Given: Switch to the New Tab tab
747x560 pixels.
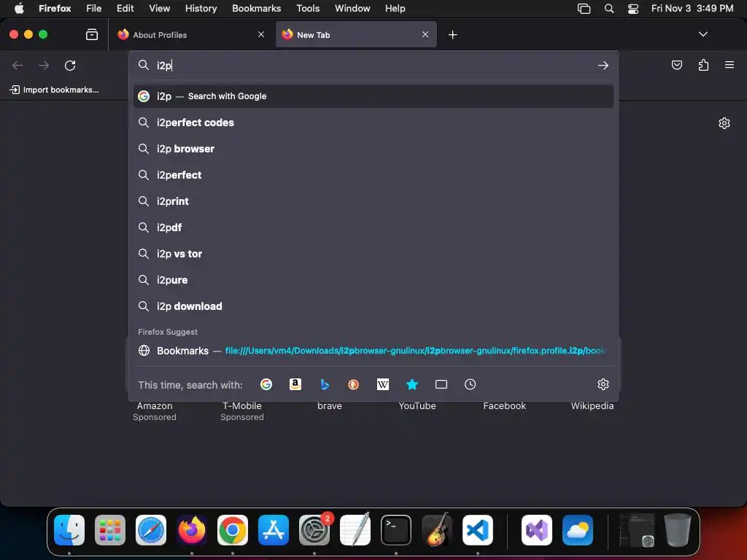Looking at the screenshot, I should point(356,34).
